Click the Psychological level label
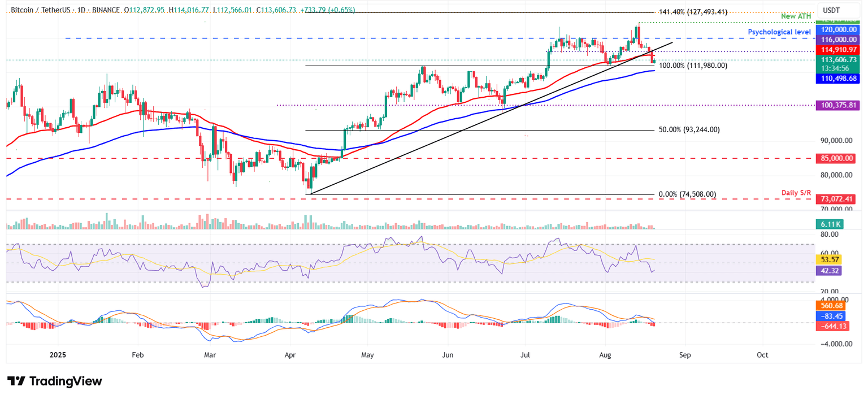The image size is (868, 399). tap(780, 32)
